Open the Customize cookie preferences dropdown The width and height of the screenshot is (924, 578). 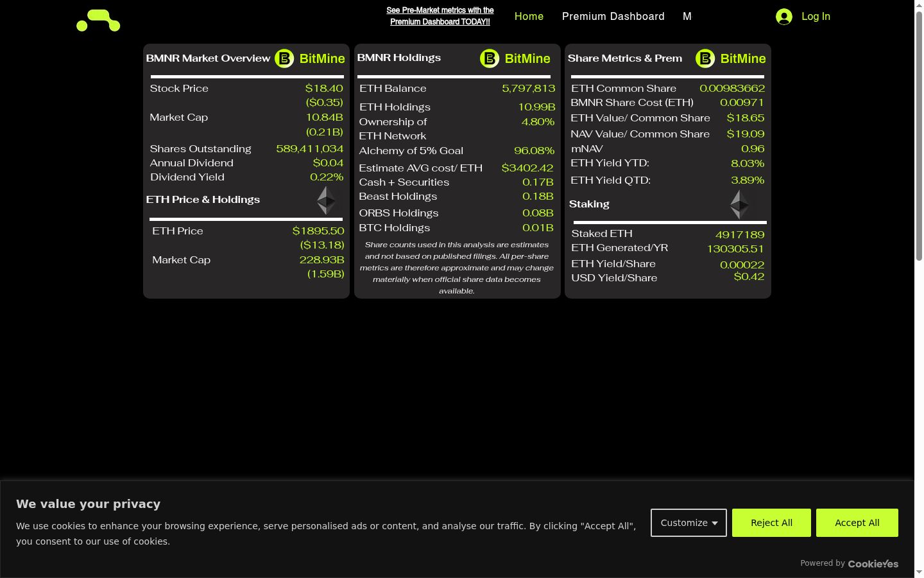pos(689,523)
